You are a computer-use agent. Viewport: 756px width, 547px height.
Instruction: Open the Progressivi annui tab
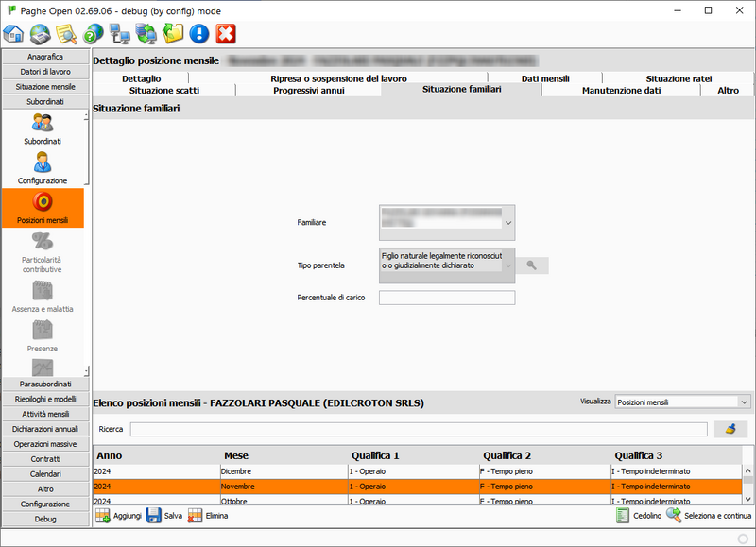point(309,91)
